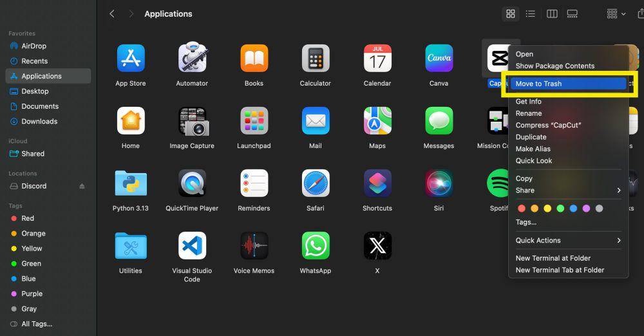Open Desktop in the sidebar

tap(48, 91)
